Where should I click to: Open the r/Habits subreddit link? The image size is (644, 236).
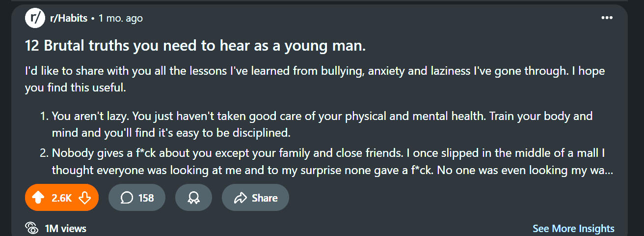tap(69, 18)
